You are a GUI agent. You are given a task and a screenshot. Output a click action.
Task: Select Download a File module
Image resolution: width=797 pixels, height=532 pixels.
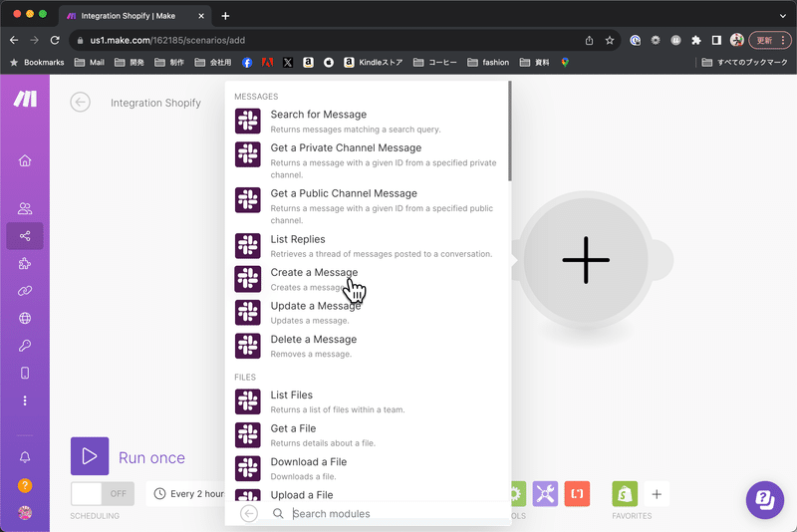coord(367,468)
